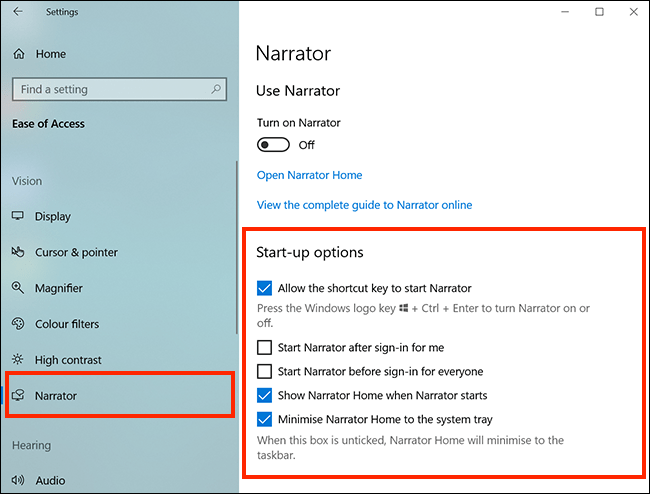Click the Audio speaker icon
The image size is (650, 494).
click(18, 480)
